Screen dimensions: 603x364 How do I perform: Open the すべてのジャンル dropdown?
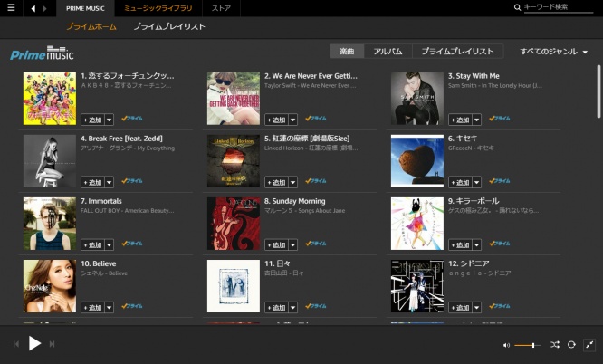click(554, 52)
